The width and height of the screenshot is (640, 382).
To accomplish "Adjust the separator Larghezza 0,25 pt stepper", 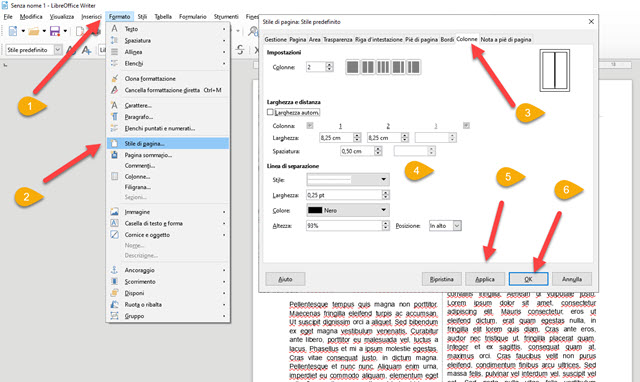I will tap(386, 195).
